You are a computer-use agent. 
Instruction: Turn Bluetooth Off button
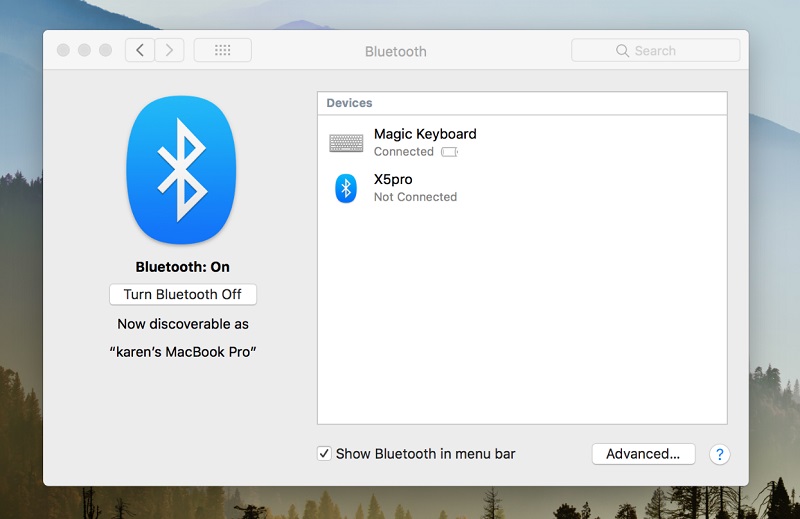click(183, 294)
